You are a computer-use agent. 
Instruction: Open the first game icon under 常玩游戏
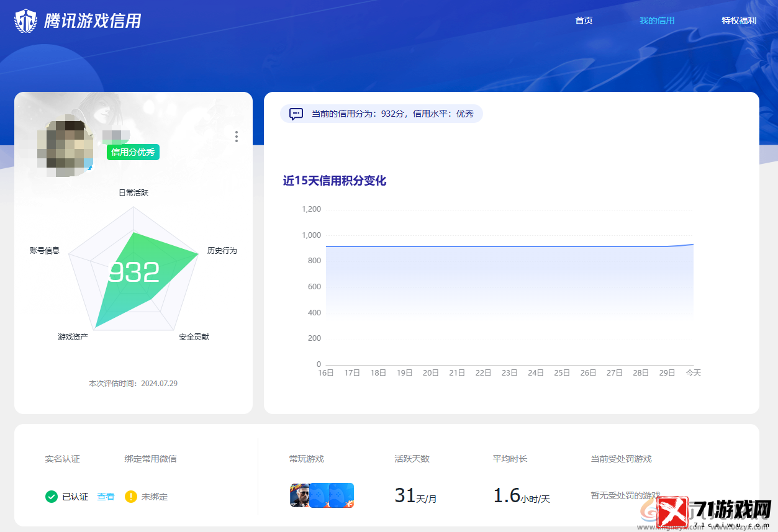300,495
